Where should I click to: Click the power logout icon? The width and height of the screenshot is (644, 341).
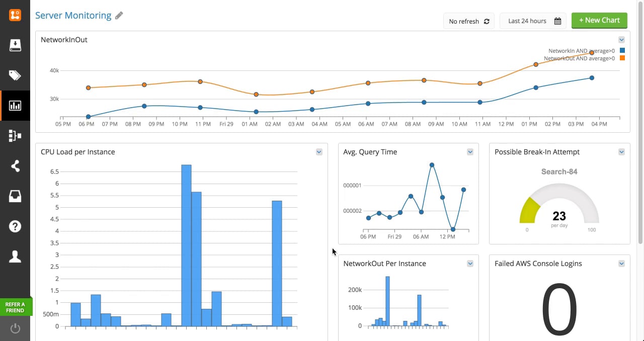point(15,329)
